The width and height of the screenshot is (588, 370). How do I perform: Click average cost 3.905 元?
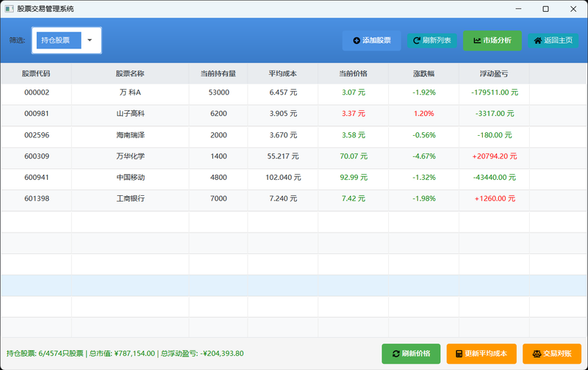283,114
